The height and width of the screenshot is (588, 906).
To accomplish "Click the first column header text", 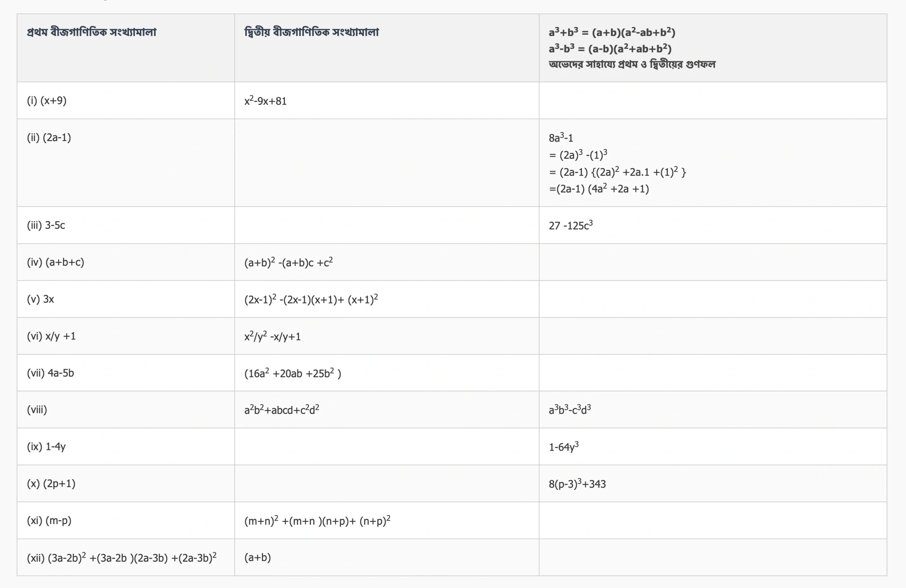I will pyautogui.click(x=91, y=32).
